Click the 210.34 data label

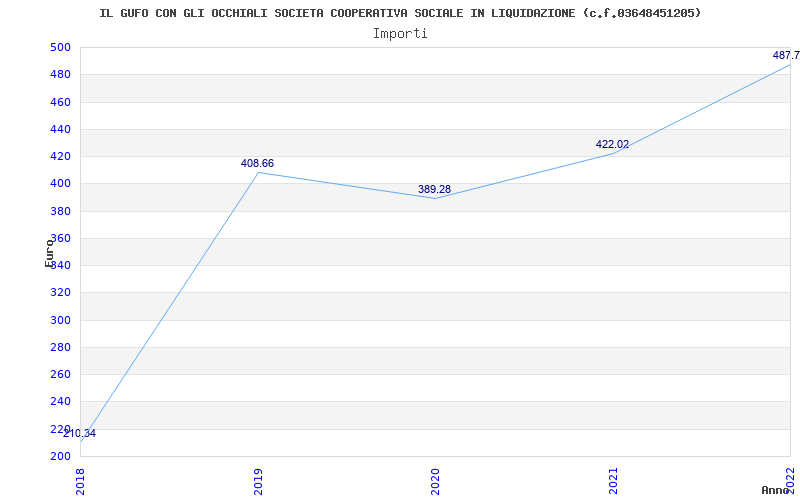80,434
